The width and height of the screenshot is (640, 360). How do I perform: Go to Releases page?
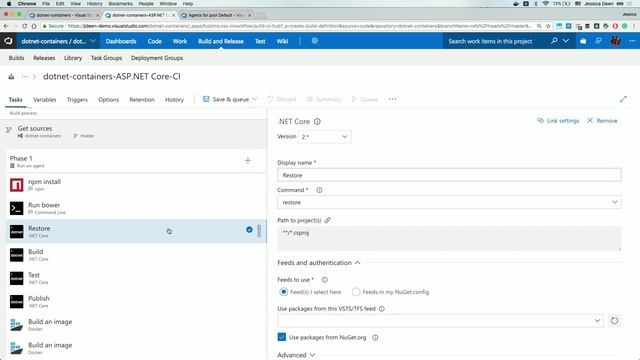tap(44, 58)
